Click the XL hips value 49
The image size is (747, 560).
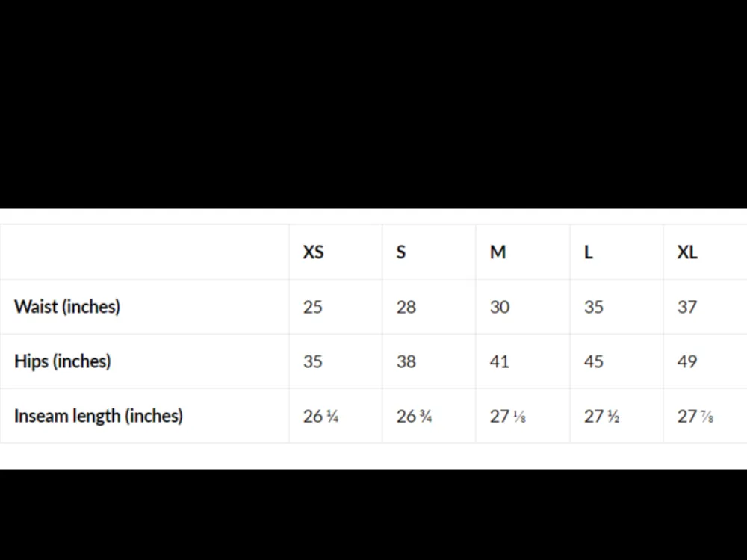coord(687,362)
